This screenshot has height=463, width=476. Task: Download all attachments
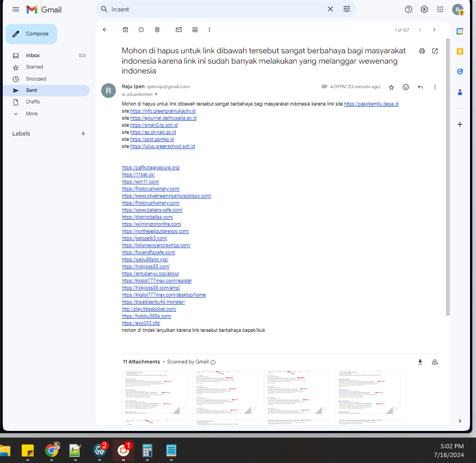420,362
